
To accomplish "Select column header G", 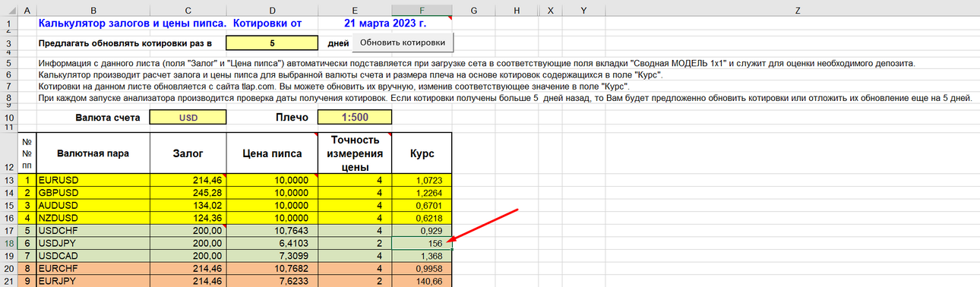I will pyautogui.click(x=473, y=10).
